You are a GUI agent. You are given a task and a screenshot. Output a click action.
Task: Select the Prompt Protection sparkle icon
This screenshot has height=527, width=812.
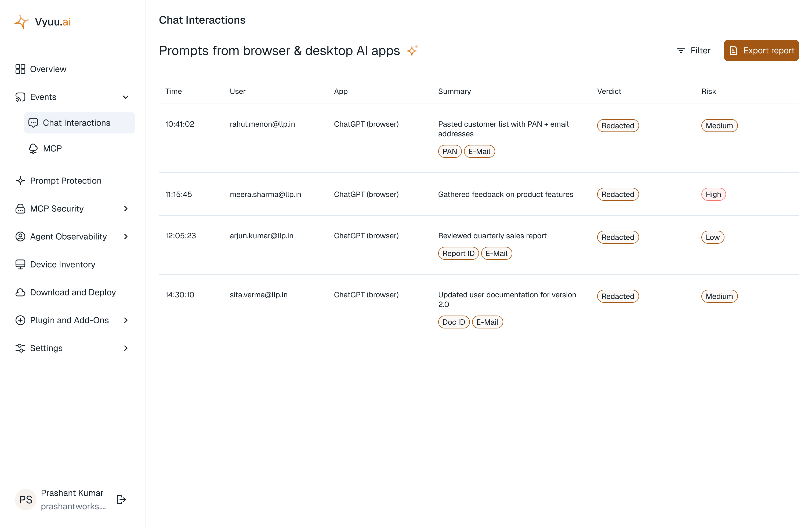point(20,181)
